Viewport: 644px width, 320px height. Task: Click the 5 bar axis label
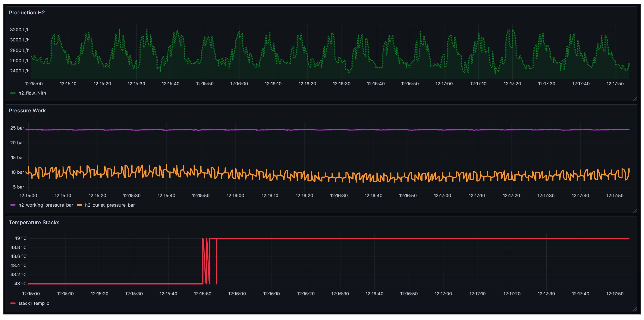coord(19,187)
